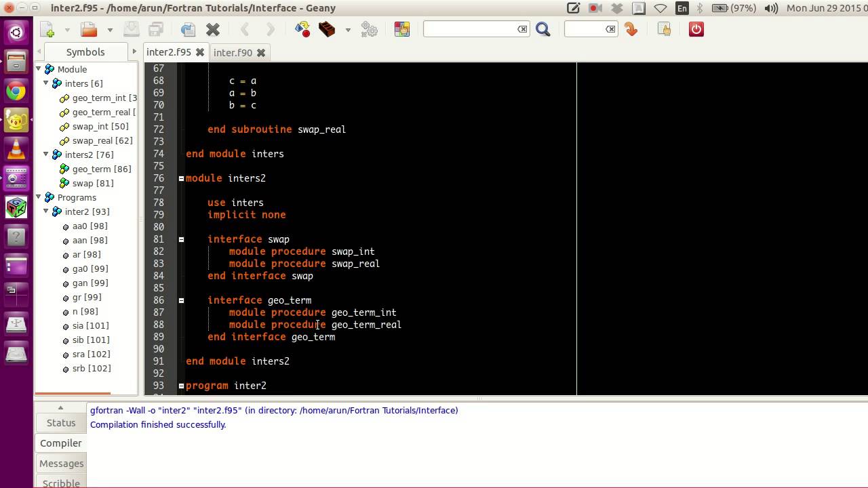Open the Messages tab
This screenshot has height=488, width=868.
click(x=61, y=464)
